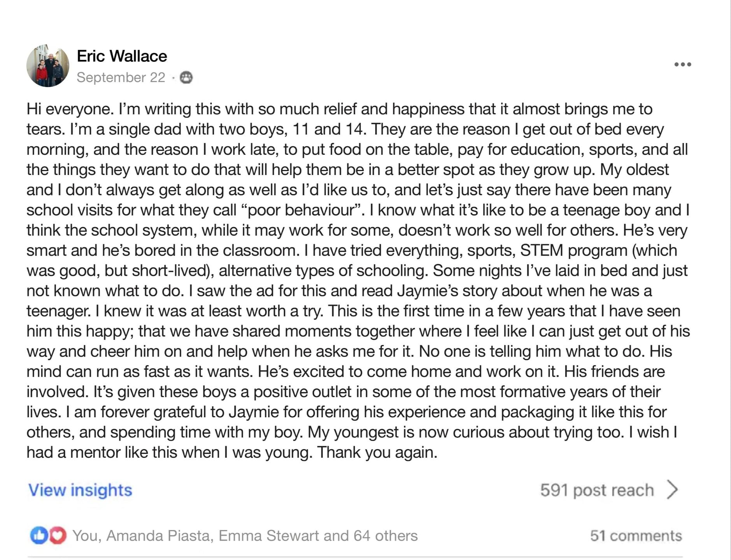Open the three-dot post options menu
This screenshot has width=731, height=560.
coord(682,64)
